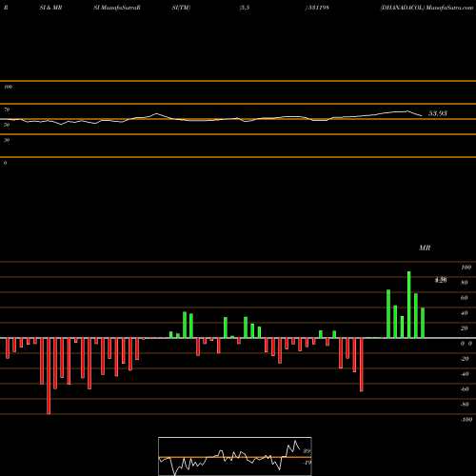Click the 'SI MunafaSutraR' header label
Viewport: 476px width, 476px height.
coord(117,8)
